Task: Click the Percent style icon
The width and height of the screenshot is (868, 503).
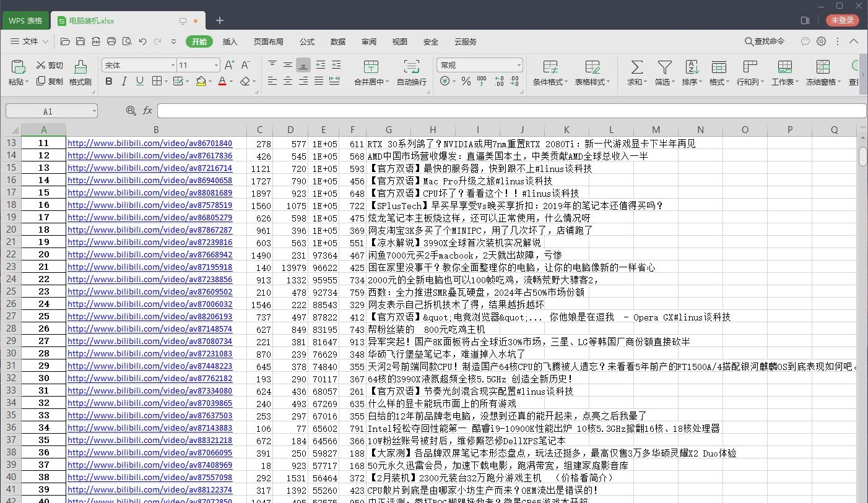Action: 466,80
